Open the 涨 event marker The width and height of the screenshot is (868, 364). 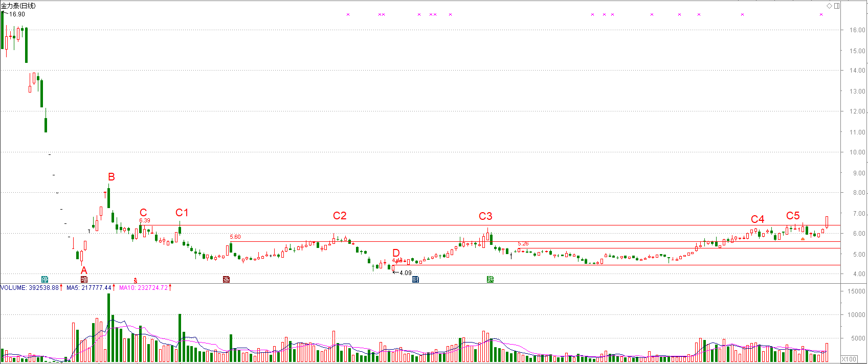point(226,279)
